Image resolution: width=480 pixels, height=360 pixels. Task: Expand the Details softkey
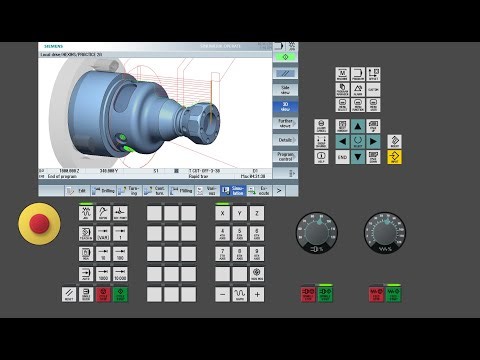pos(285,140)
